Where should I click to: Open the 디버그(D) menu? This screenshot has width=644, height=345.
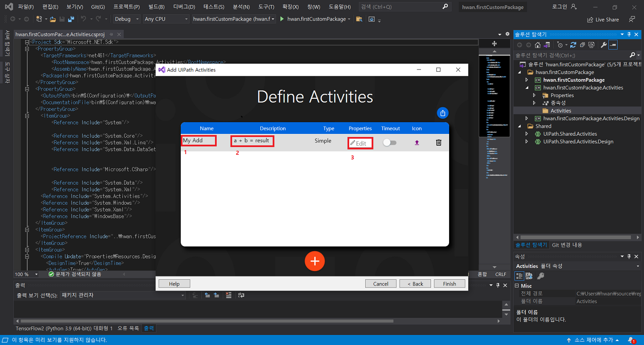point(184,7)
